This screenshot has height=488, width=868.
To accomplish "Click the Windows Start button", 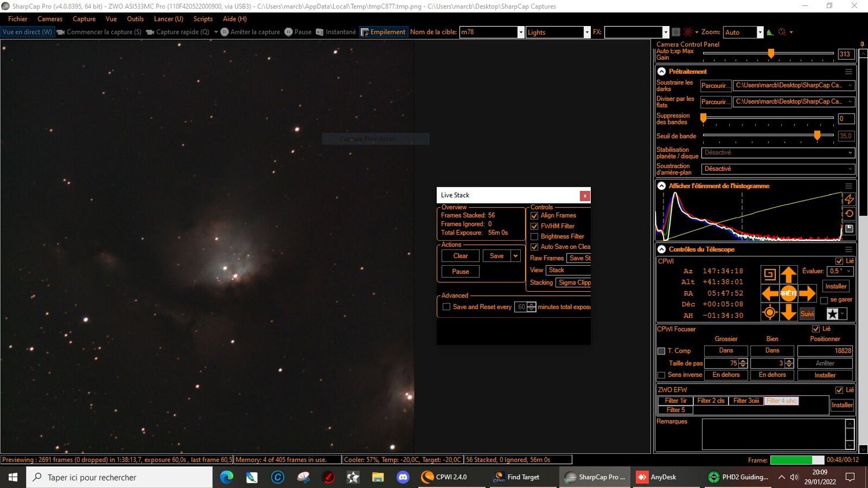I will click(13, 477).
